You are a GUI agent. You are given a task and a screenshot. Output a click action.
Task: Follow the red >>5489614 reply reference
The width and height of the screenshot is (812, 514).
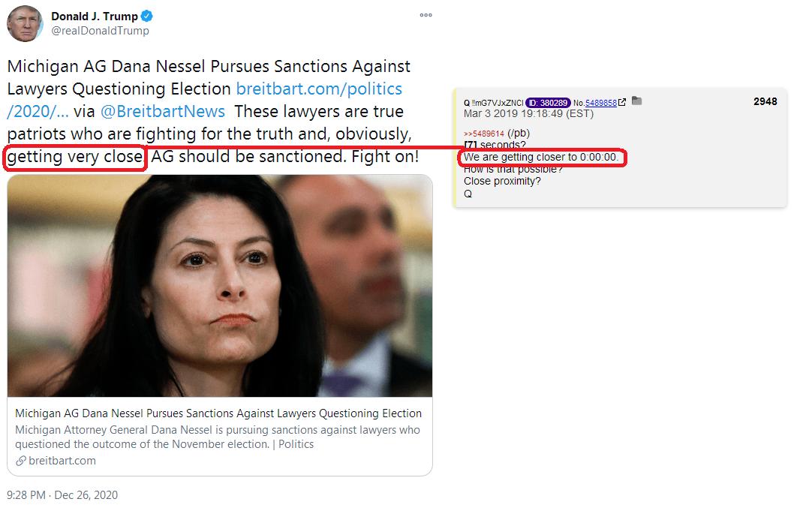(484, 134)
